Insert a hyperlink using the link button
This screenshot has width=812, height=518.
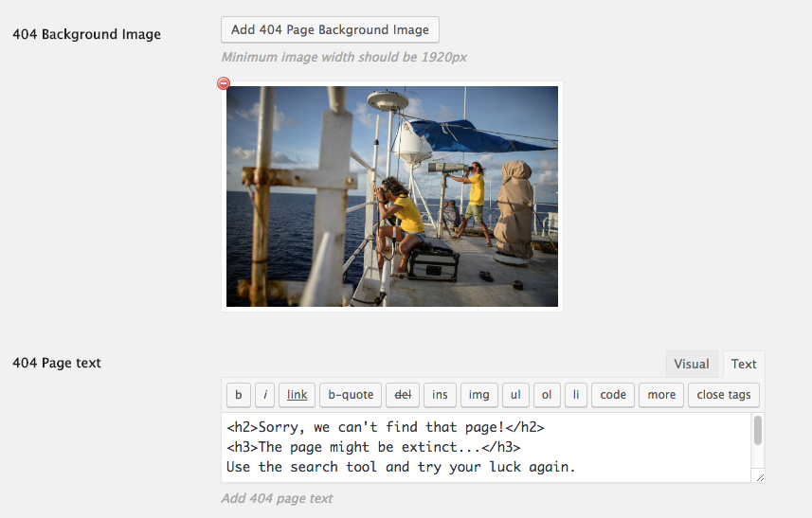(x=298, y=395)
